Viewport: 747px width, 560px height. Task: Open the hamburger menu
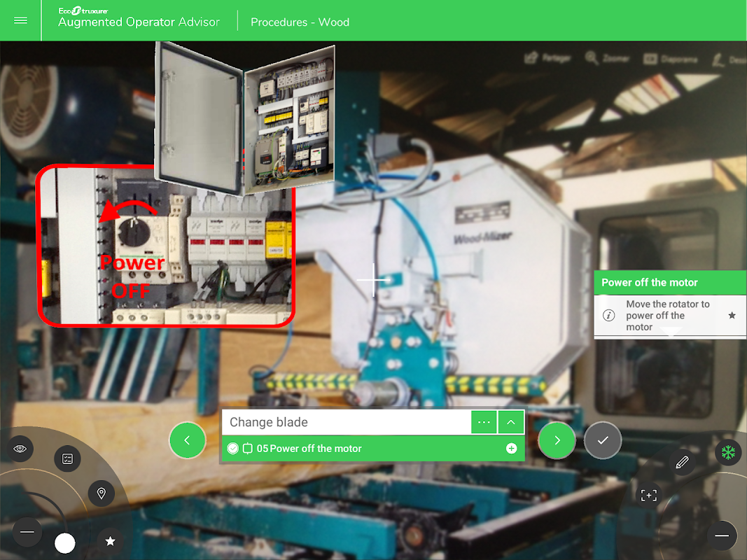(20, 20)
